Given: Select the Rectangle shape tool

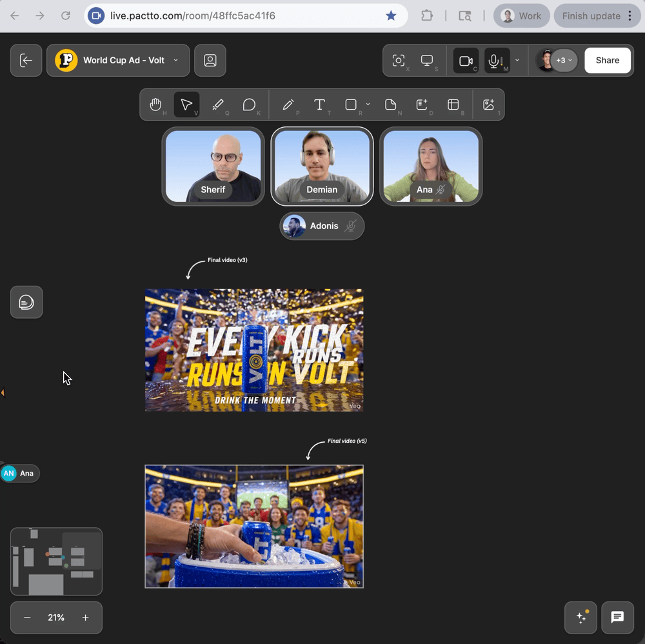Looking at the screenshot, I should click(351, 105).
